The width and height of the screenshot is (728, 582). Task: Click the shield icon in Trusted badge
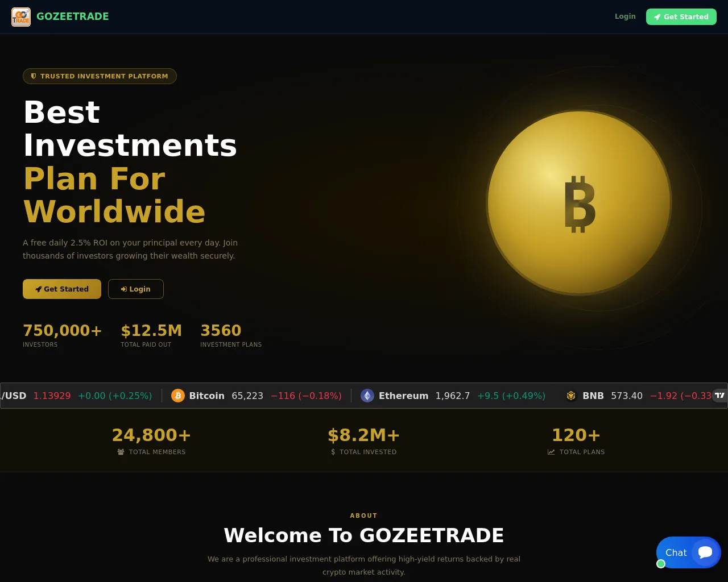pyautogui.click(x=34, y=76)
